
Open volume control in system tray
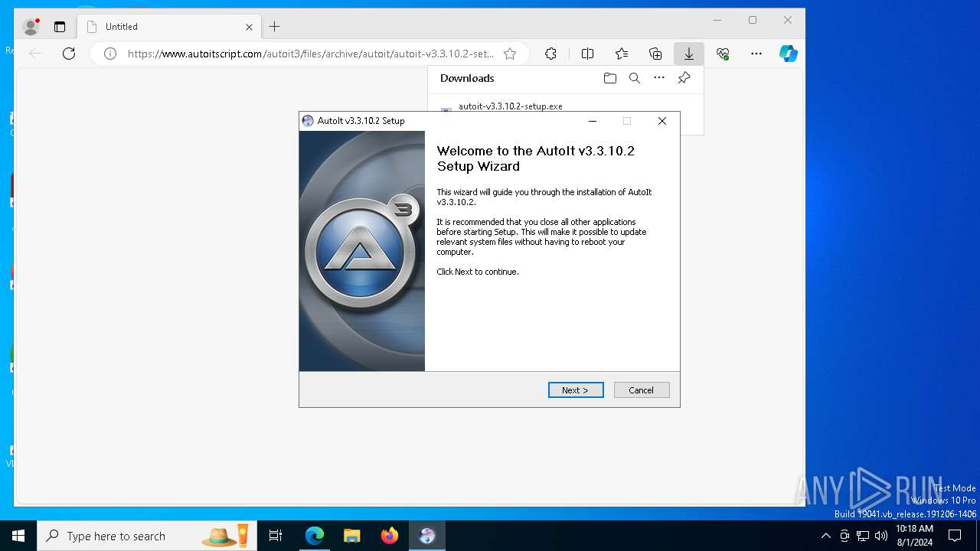pos(881,536)
